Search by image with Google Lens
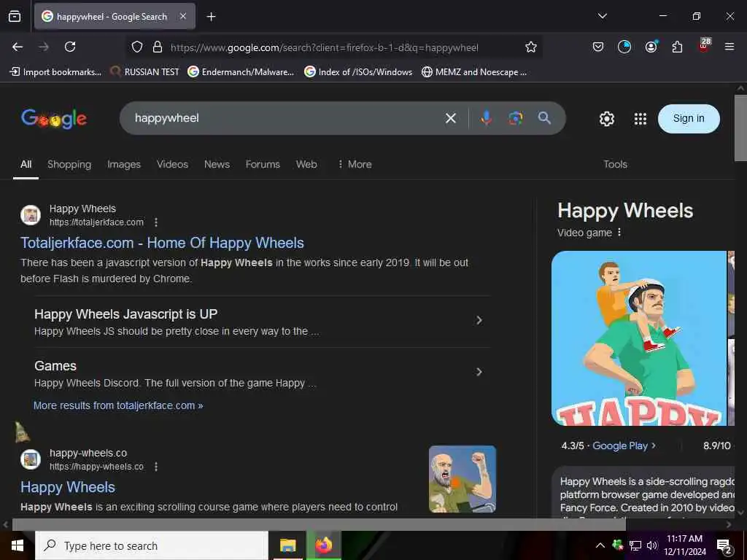 [x=516, y=118]
